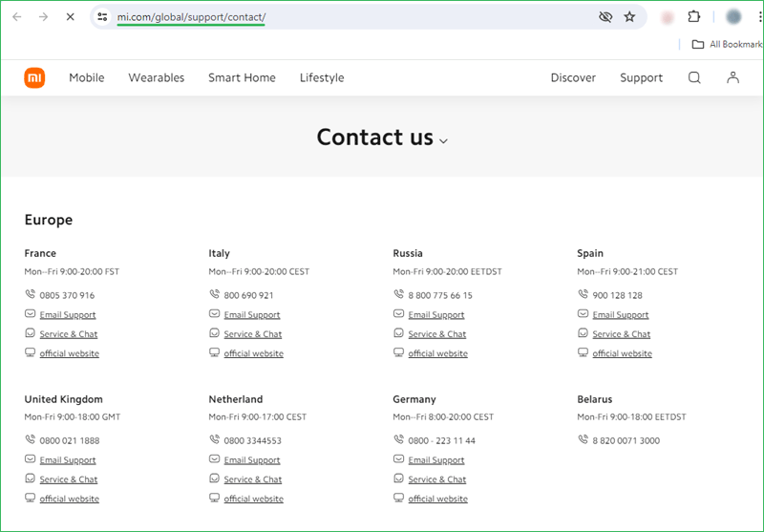Viewport: 764px width, 532px height.
Task: Visit Germany official website link
Action: pos(437,499)
